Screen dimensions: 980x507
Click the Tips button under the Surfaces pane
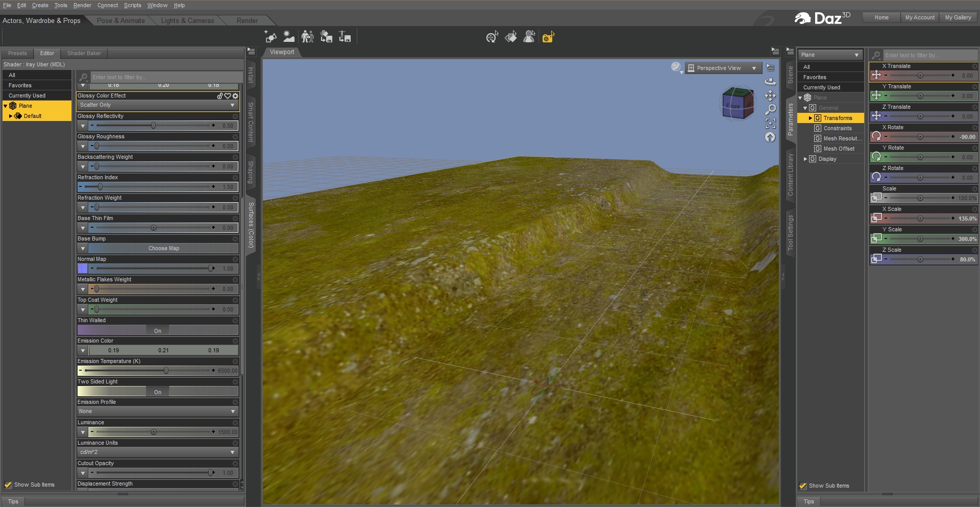[13, 501]
